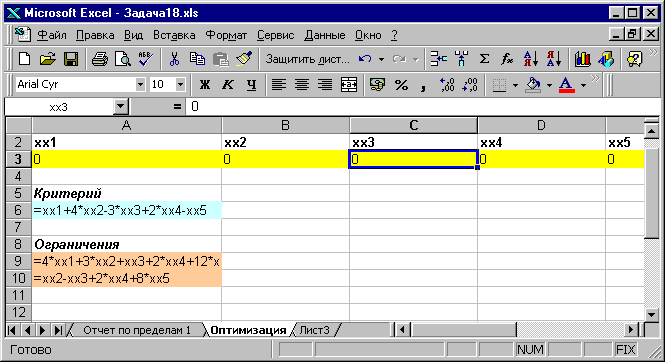Open the Формат menu
This screenshot has height=362, width=665.
pyautogui.click(x=226, y=35)
